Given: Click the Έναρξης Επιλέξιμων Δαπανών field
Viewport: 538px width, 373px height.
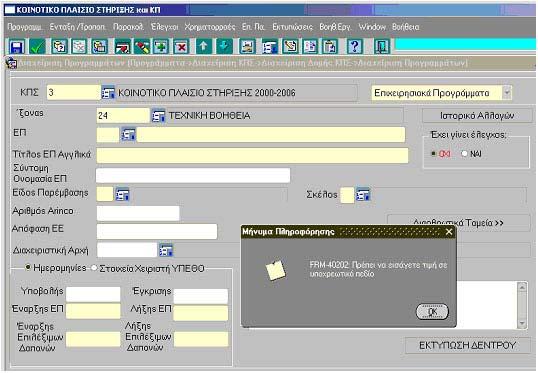Looking at the screenshot, I should coord(93,339).
